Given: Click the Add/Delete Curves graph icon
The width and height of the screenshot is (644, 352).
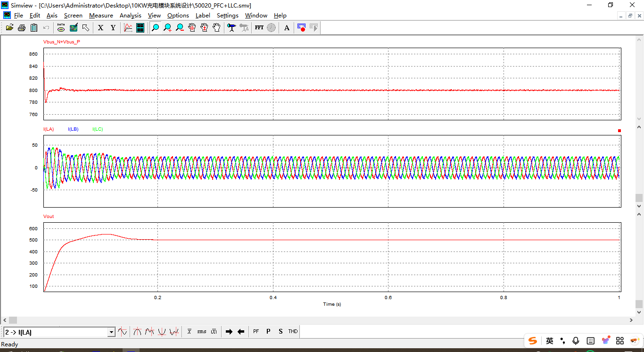Looking at the screenshot, I should point(128,28).
